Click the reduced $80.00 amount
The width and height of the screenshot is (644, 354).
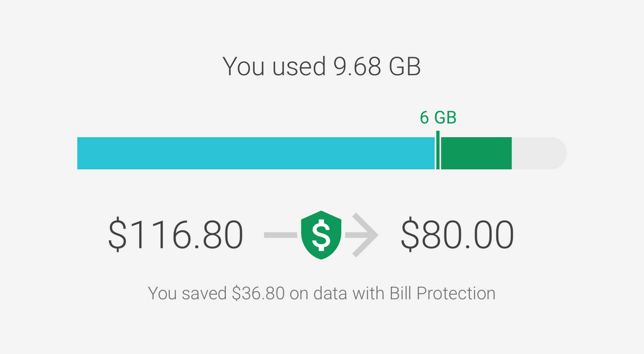click(x=457, y=235)
